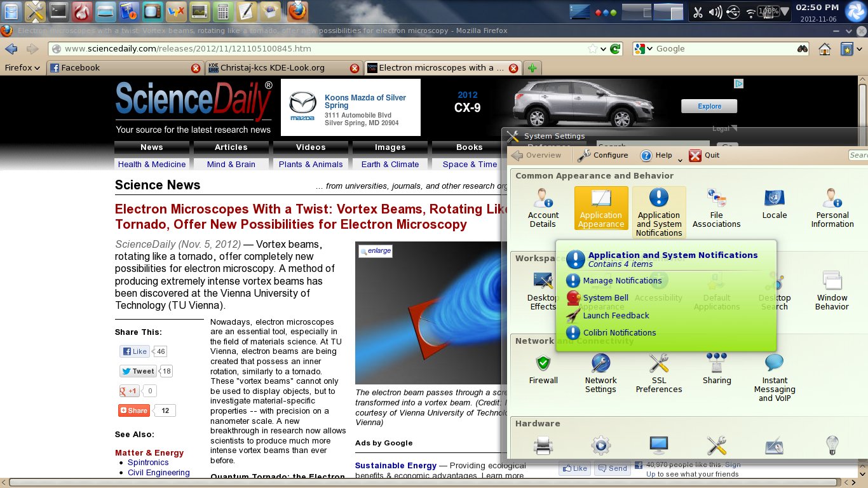Open the Mind & Brain category link
The height and width of the screenshot is (488, 868).
click(x=231, y=164)
